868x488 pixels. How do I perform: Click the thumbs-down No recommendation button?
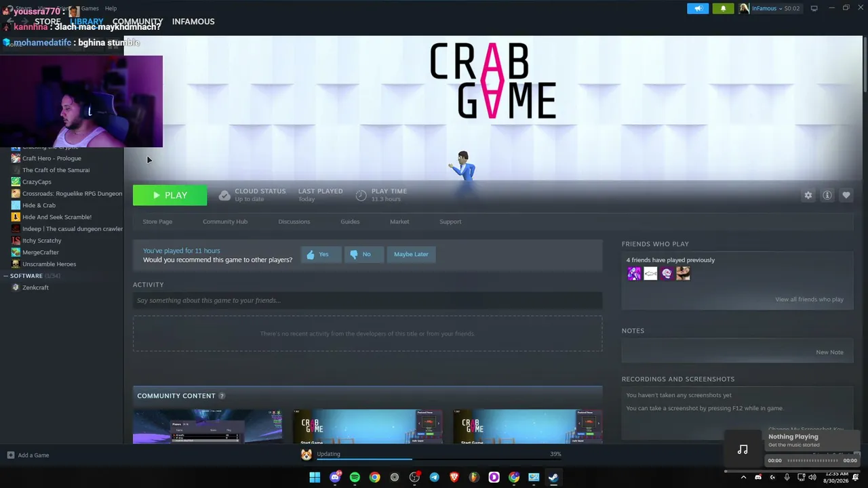click(363, 254)
